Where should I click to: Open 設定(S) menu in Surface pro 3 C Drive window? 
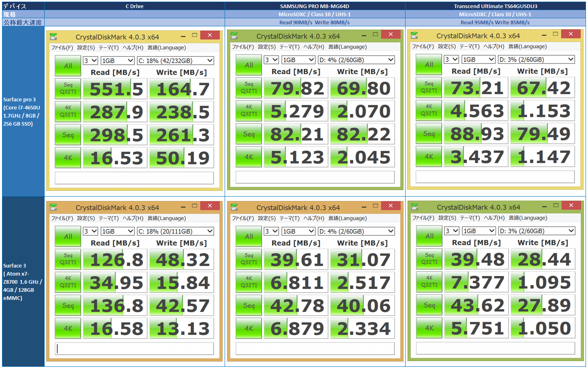coord(86,47)
